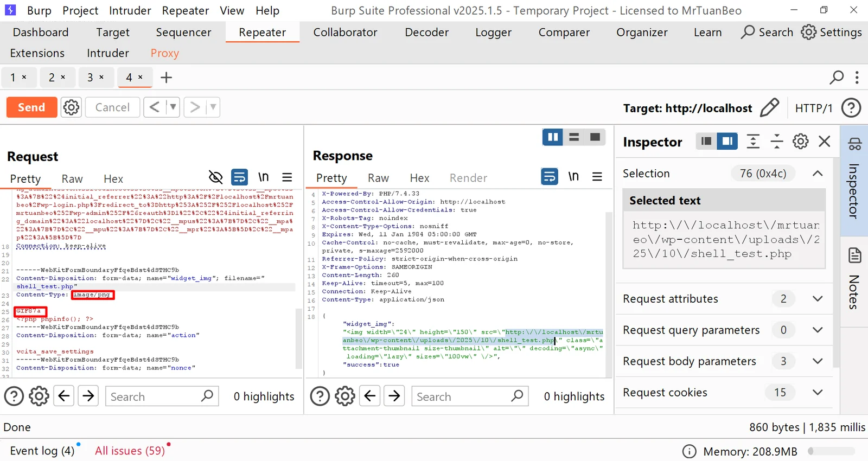
Task: Jump to next match in Request
Action: click(88, 396)
